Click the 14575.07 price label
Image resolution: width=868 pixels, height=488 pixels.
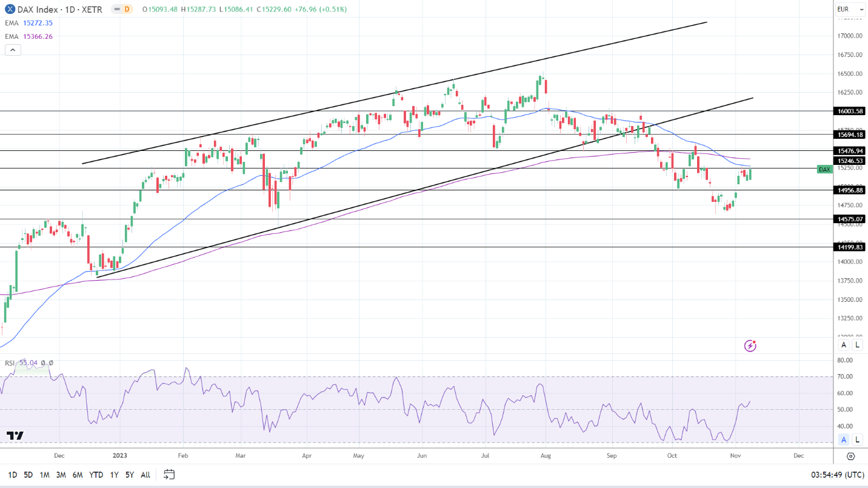coord(850,219)
